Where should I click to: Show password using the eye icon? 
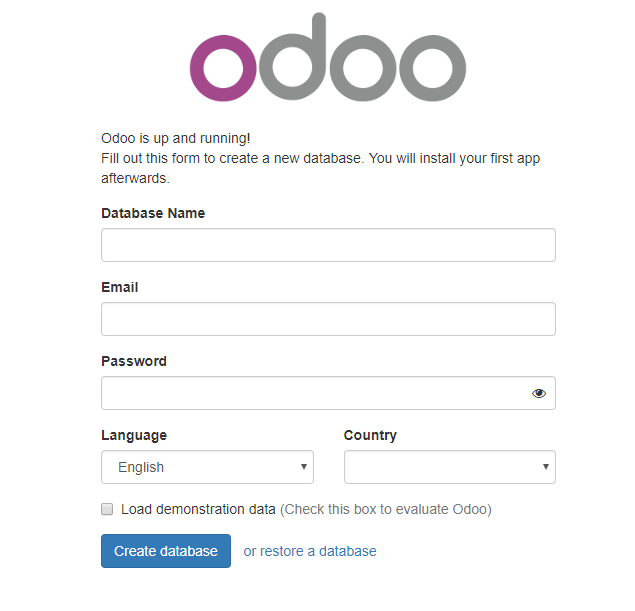(539, 393)
